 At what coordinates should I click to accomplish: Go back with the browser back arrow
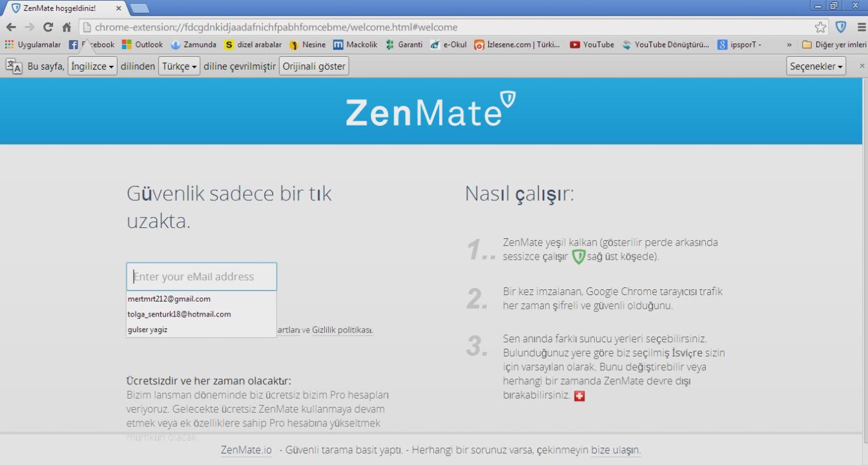point(11,27)
